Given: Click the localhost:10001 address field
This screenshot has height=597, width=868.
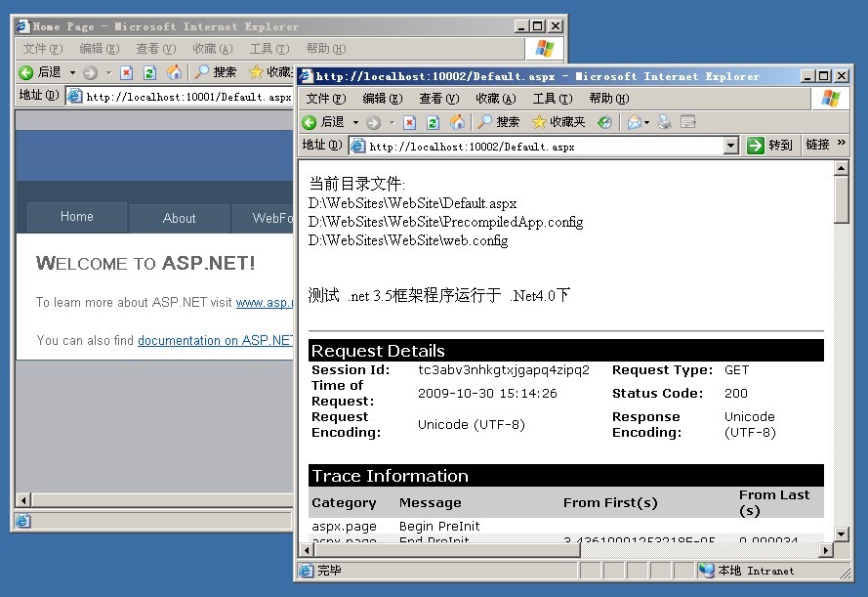Looking at the screenshot, I should 186,97.
